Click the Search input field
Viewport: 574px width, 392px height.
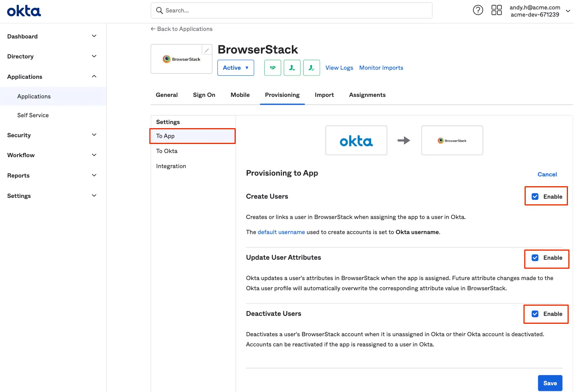coord(294,11)
